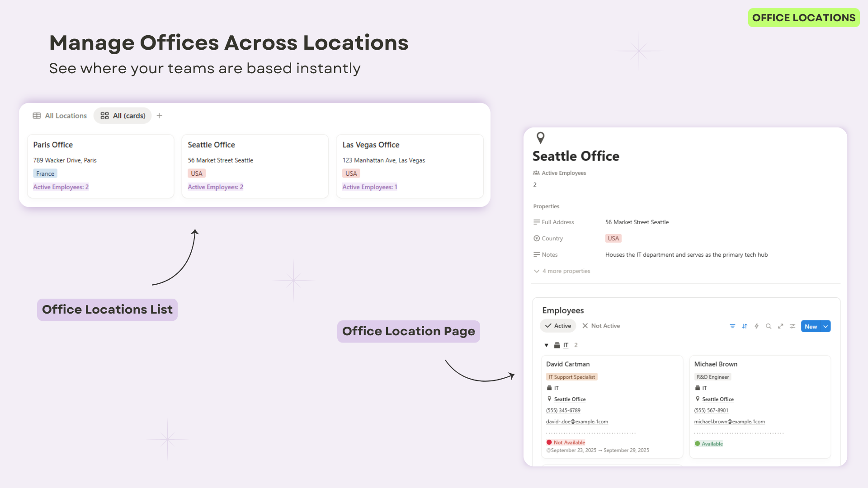Open Employees database in full page
The height and width of the screenshot is (488, 868).
(780, 326)
